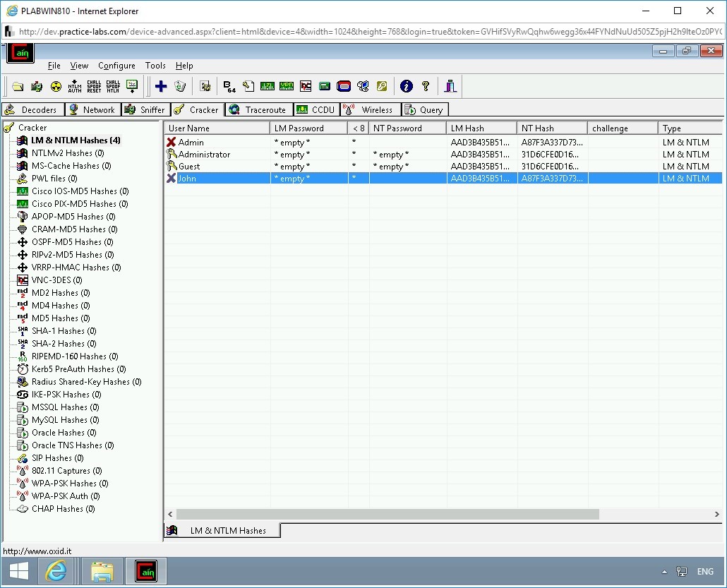Click the blue info circle icon

point(405,86)
